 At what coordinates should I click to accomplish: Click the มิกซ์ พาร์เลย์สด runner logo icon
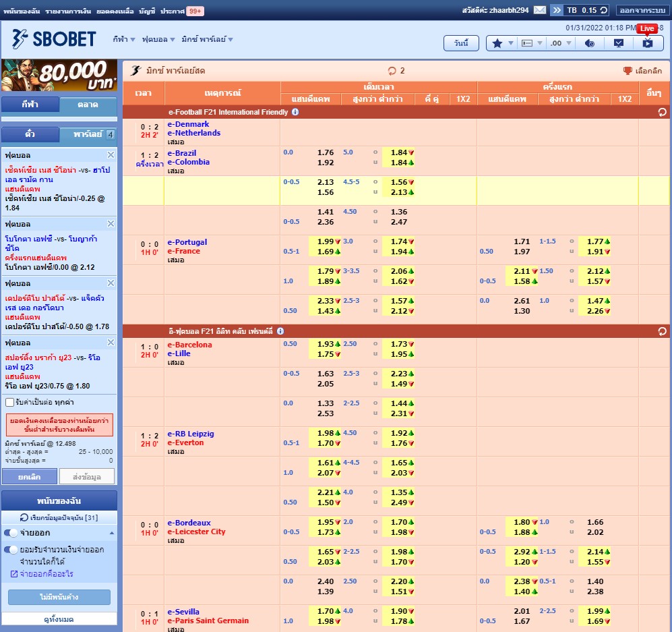pos(136,71)
